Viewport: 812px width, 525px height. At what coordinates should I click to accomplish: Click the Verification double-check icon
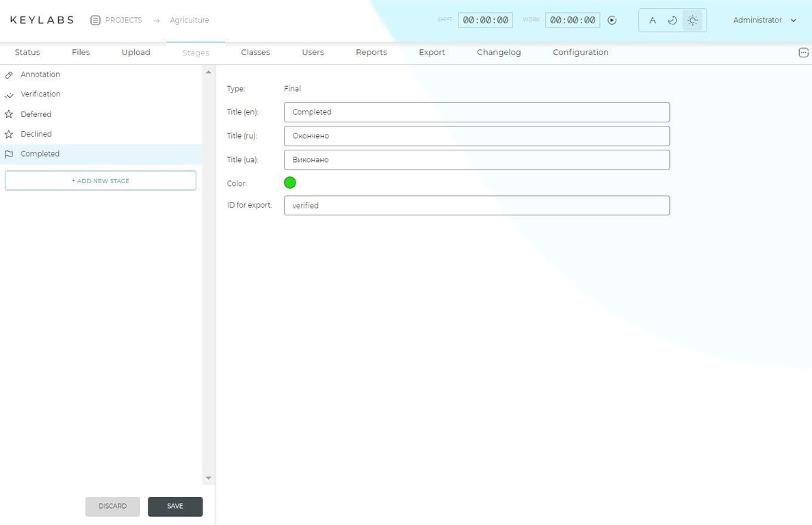pos(9,94)
